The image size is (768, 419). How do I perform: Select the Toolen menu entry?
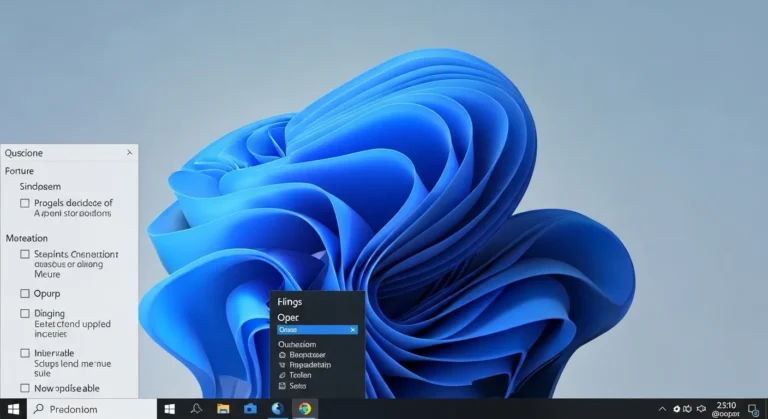[300, 375]
